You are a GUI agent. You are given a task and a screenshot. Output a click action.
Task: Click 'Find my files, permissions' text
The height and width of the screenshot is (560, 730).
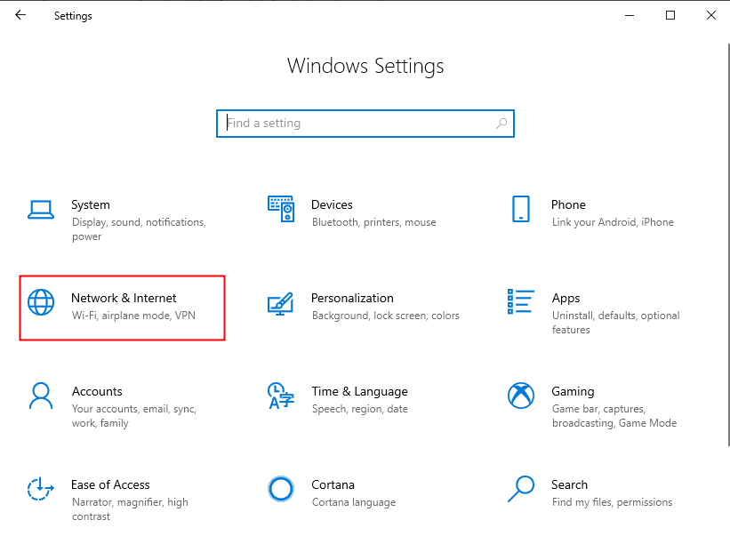point(613,502)
